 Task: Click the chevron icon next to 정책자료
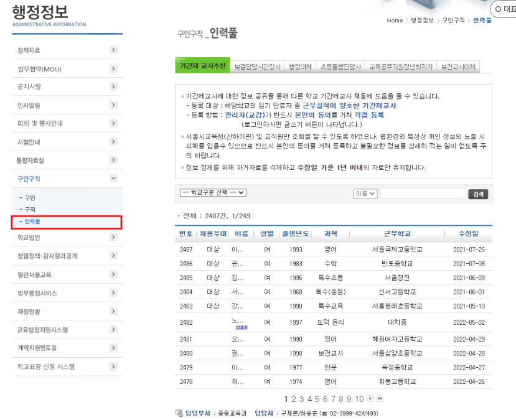[x=114, y=49]
